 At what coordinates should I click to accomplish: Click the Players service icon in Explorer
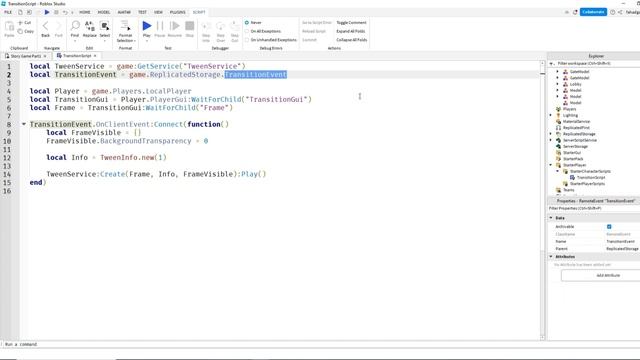click(x=558, y=109)
